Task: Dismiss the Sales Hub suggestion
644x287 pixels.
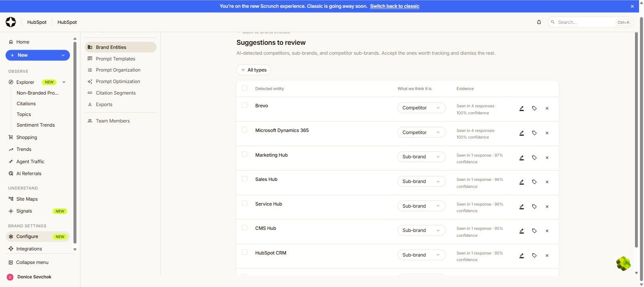Action: pos(547,182)
